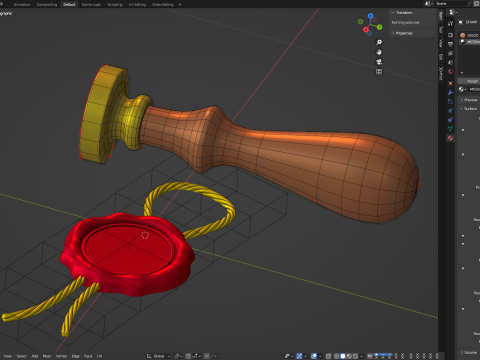Open the View Layer properties tab icon
Screen dimensions: 480x360
pos(451,53)
